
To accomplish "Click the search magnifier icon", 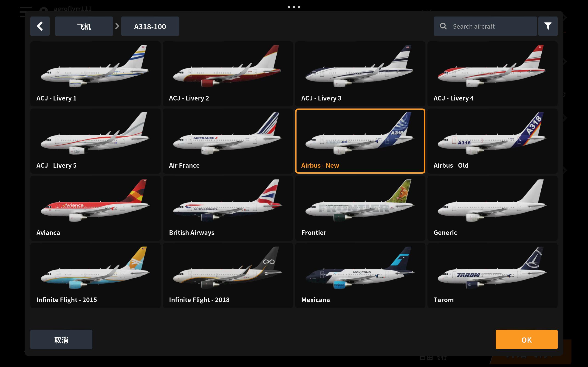I will tap(443, 26).
